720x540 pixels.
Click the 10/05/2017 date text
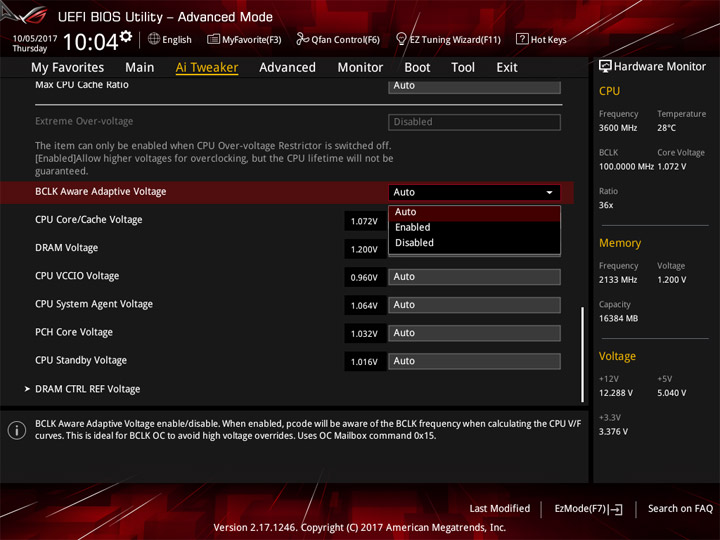tap(35, 39)
